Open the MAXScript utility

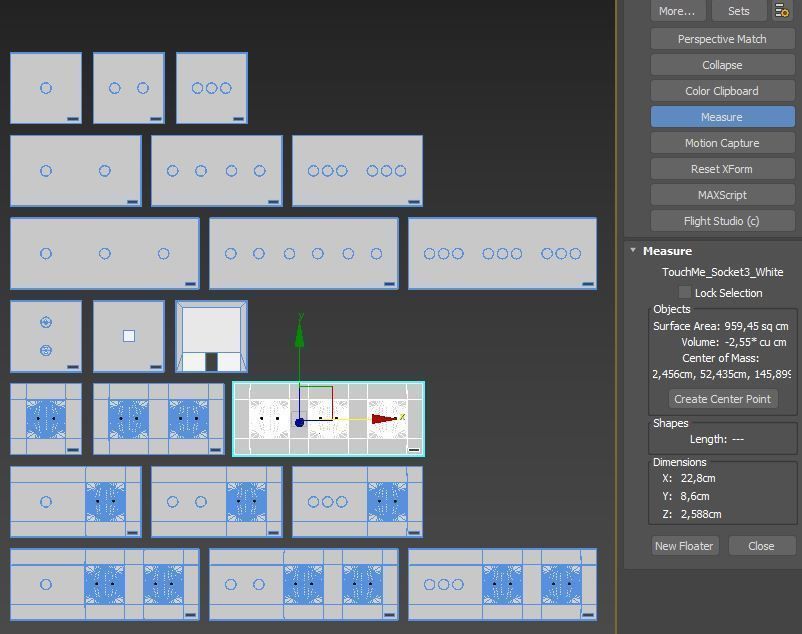[722, 195]
